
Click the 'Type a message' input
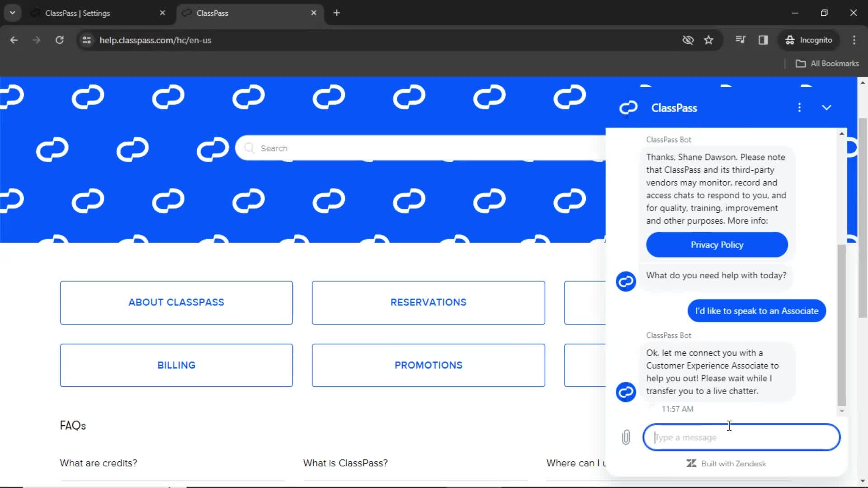click(x=741, y=437)
